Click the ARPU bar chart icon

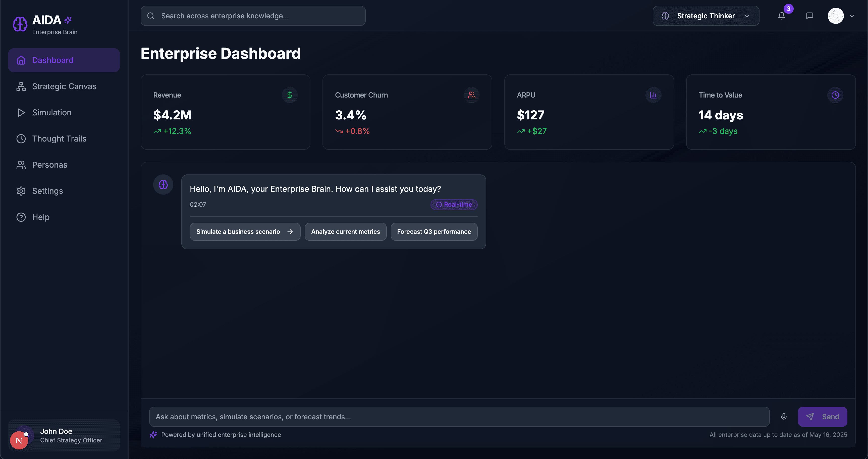653,95
